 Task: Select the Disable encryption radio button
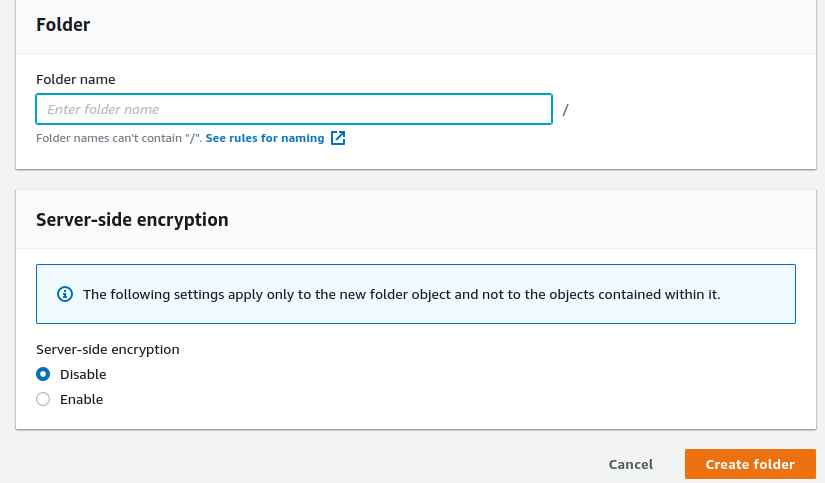43,374
